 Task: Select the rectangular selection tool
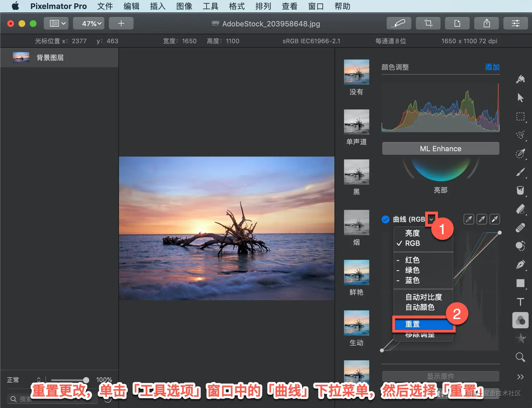pyautogui.click(x=520, y=116)
